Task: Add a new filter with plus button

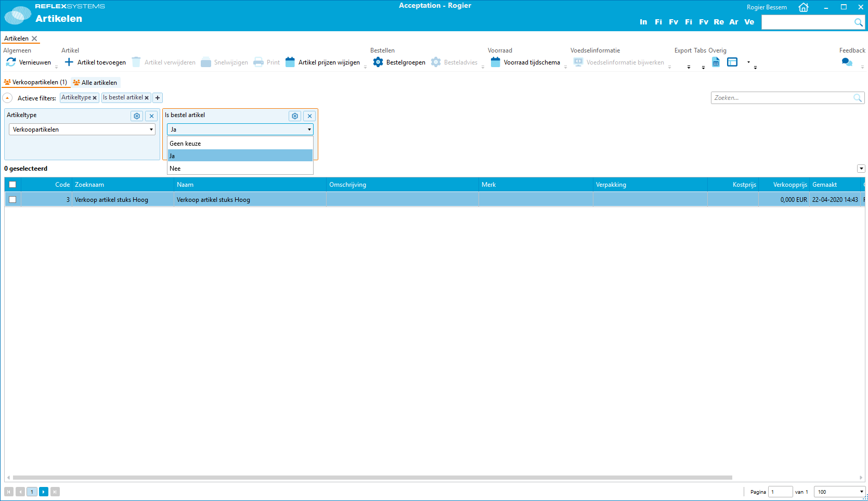Action: tap(158, 98)
